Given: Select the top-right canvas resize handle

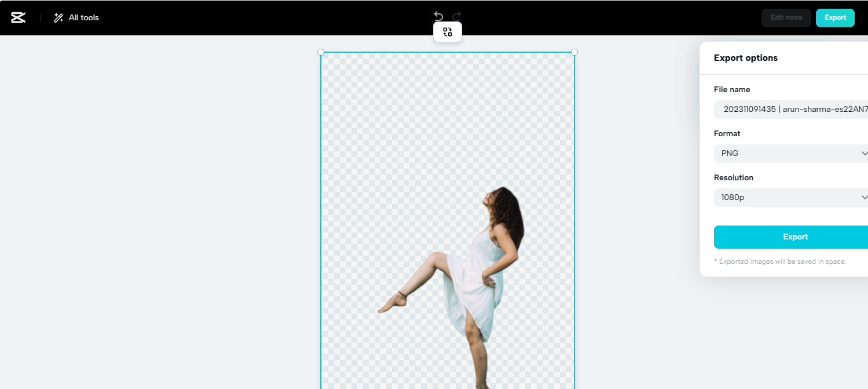Looking at the screenshot, I should [574, 52].
